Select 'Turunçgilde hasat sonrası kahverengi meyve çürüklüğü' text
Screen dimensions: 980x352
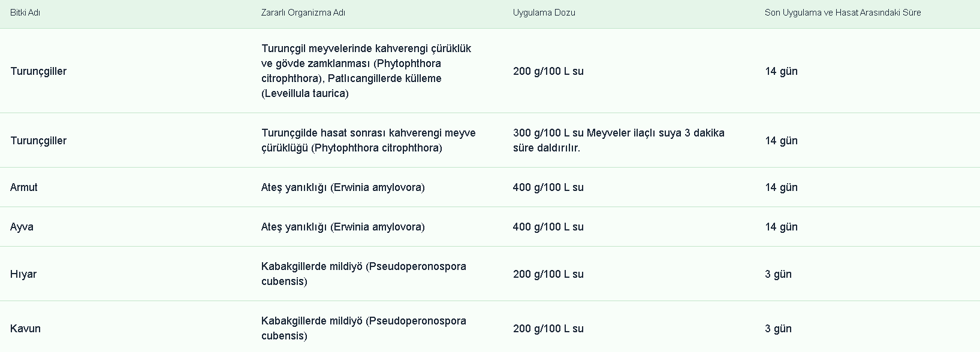(368, 140)
